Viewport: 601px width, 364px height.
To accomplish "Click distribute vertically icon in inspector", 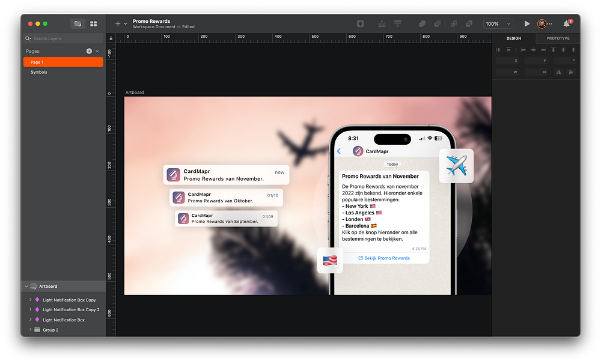I will pyautogui.click(x=508, y=50).
